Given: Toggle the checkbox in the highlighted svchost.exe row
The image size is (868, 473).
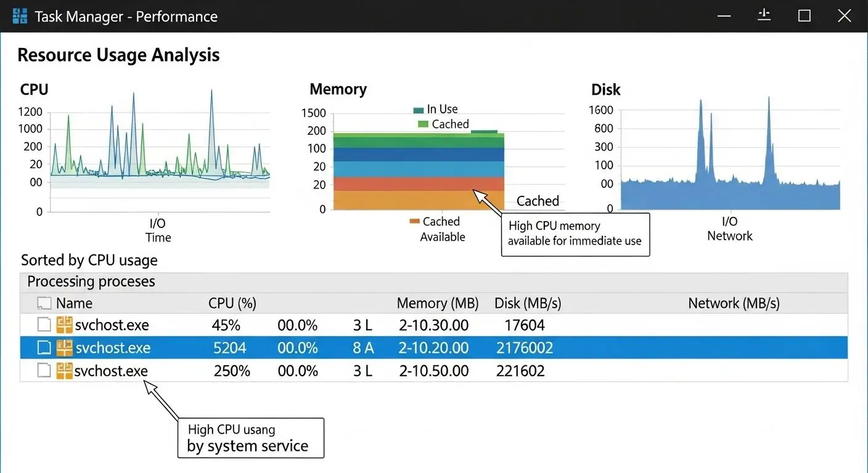Looking at the screenshot, I should [x=44, y=348].
